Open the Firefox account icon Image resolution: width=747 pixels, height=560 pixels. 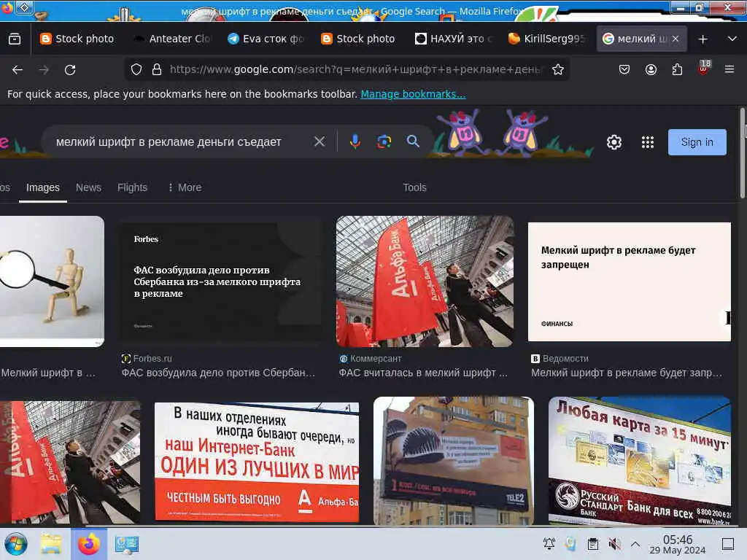coord(651,69)
